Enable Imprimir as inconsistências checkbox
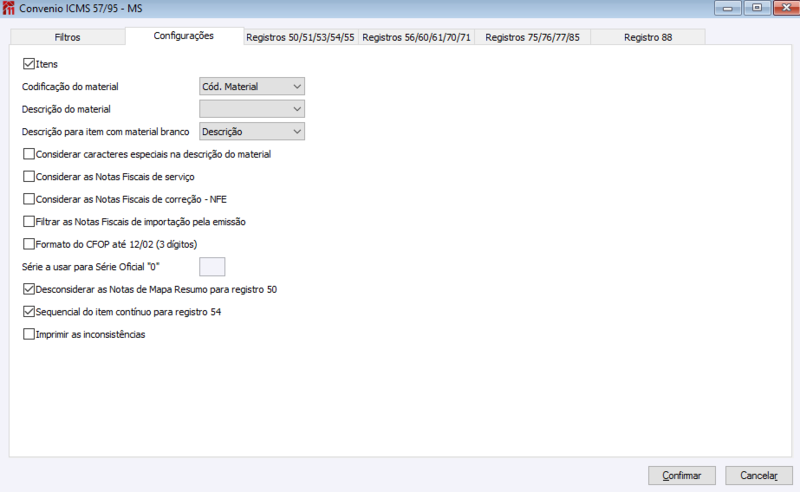This screenshot has height=492, width=800. 29,334
